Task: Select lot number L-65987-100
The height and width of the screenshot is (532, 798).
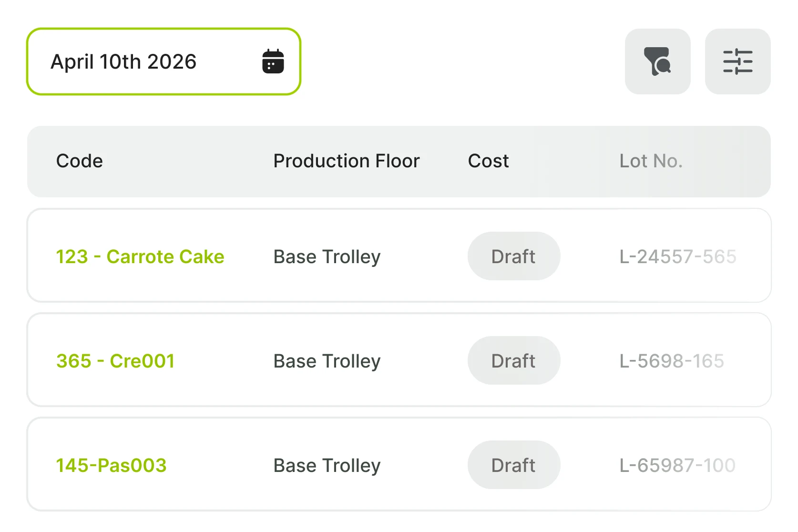Action: 677,465
